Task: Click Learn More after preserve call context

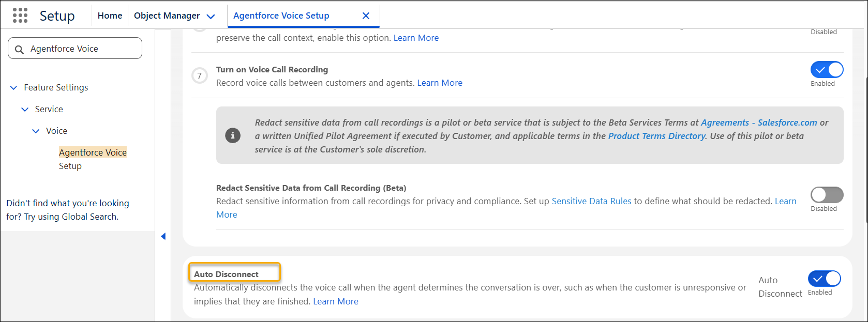Action: 416,38
